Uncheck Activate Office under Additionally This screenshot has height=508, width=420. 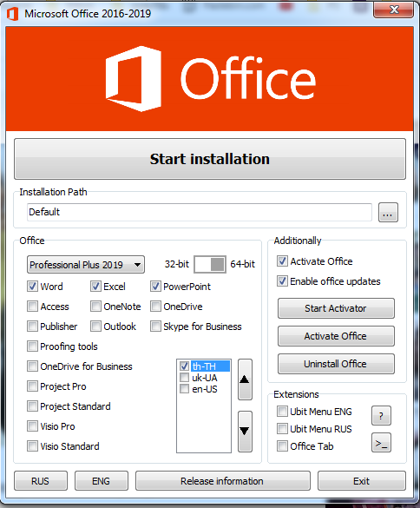282,261
